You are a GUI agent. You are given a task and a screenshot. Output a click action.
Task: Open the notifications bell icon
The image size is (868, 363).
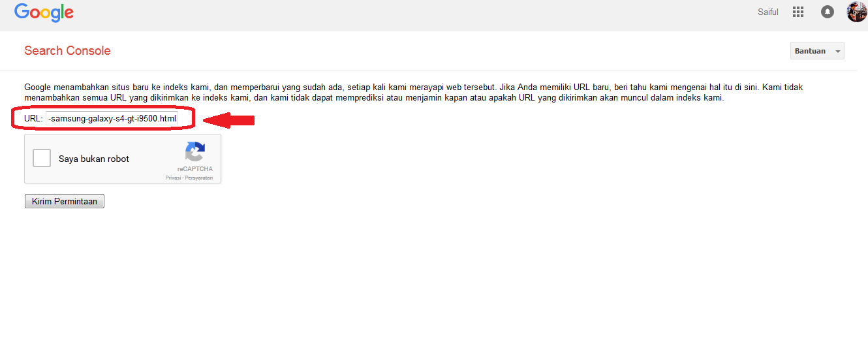click(828, 12)
